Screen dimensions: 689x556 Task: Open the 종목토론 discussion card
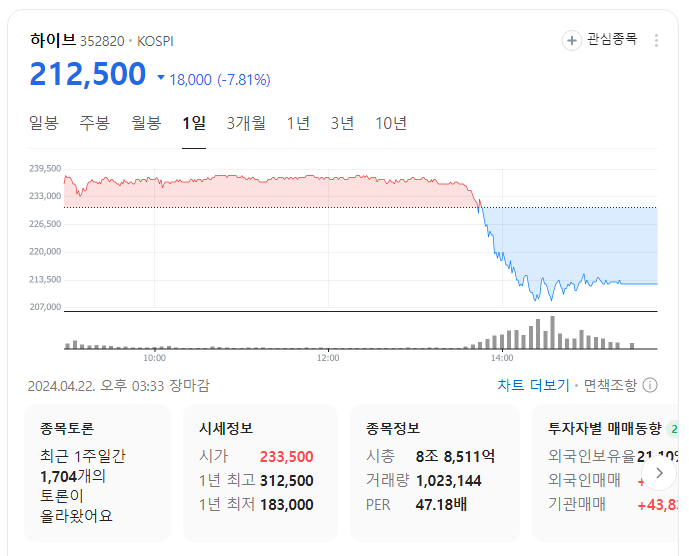pyautogui.click(x=97, y=473)
